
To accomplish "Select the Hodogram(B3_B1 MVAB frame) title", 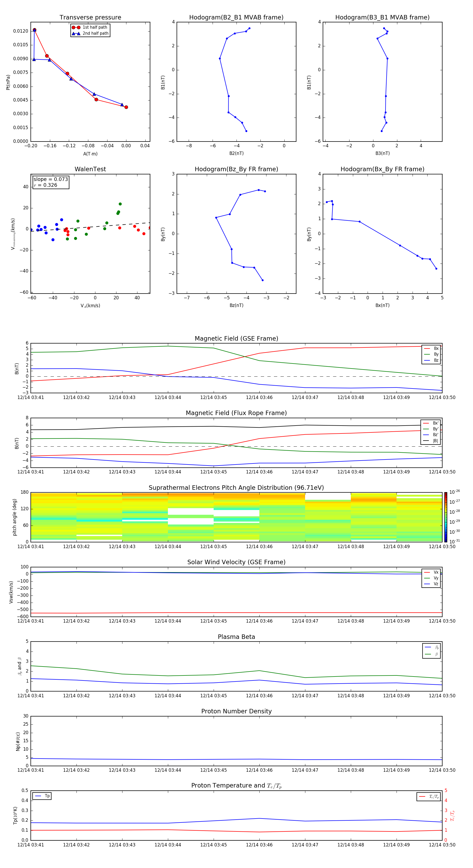I will tap(382, 18).
